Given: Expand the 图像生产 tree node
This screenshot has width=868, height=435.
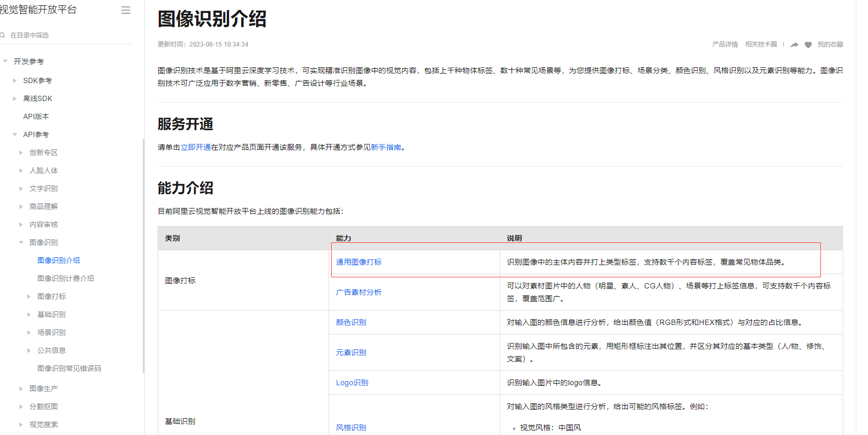Looking at the screenshot, I should pos(21,388).
